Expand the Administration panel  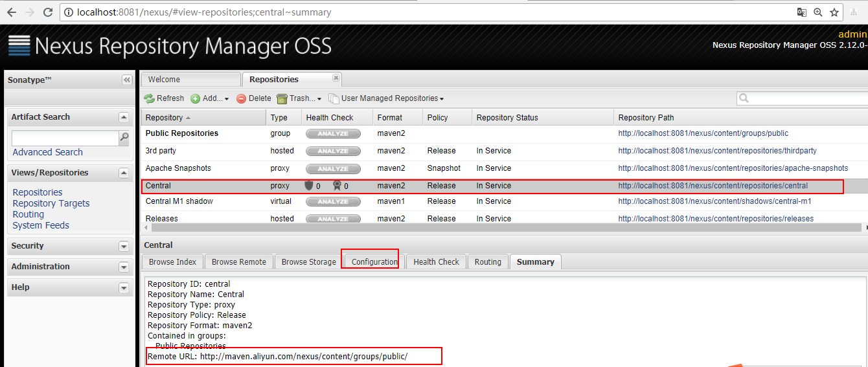coord(124,267)
